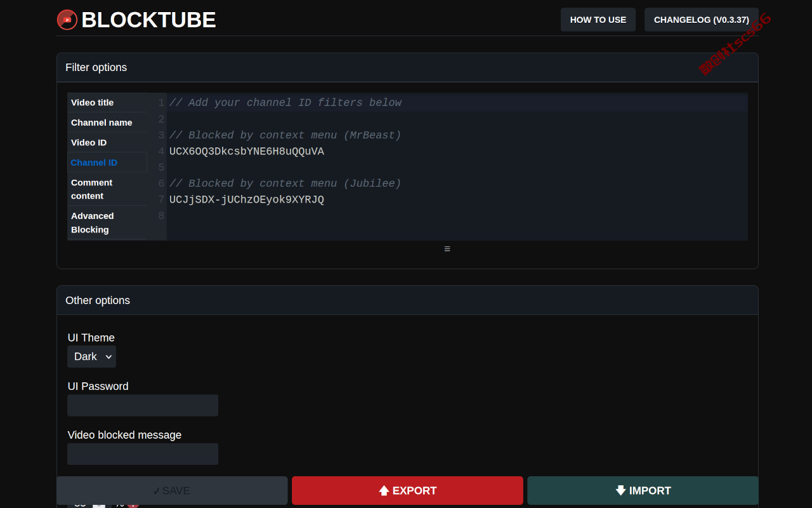Click the 'Blocked by context menu (Jubilee)' comment

click(285, 184)
